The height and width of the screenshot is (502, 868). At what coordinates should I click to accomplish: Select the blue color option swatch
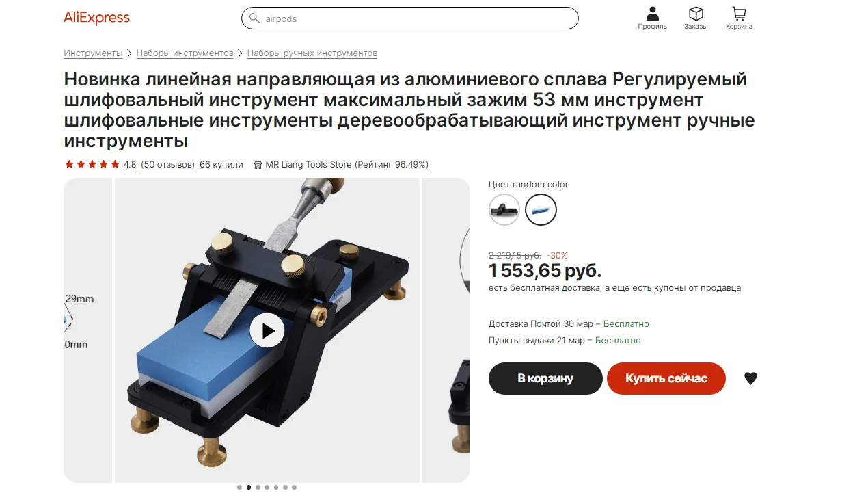point(541,209)
